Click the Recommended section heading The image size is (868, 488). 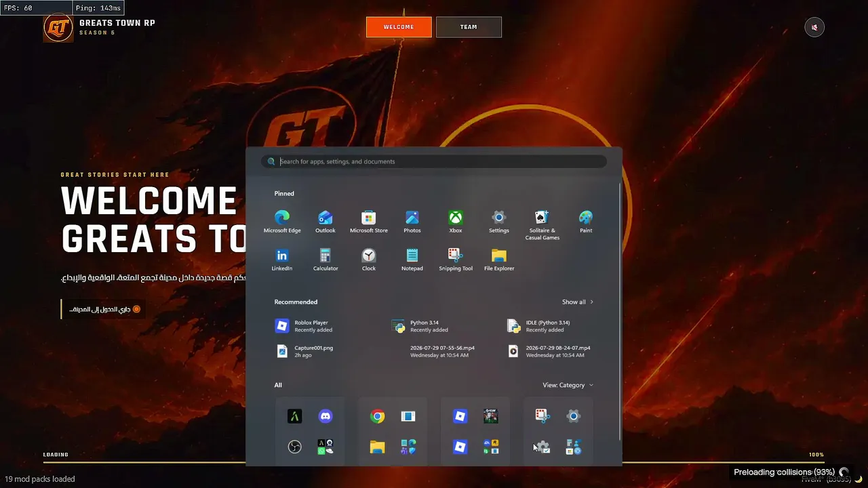[296, 302]
